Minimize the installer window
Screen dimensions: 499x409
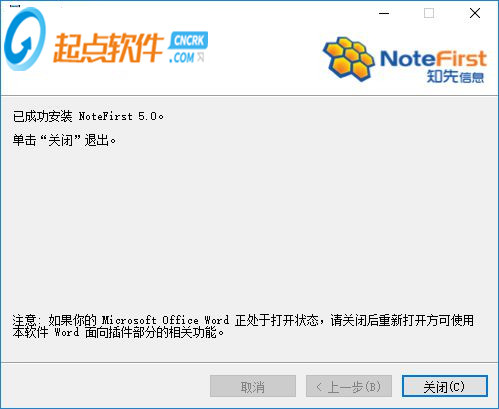pos(384,13)
